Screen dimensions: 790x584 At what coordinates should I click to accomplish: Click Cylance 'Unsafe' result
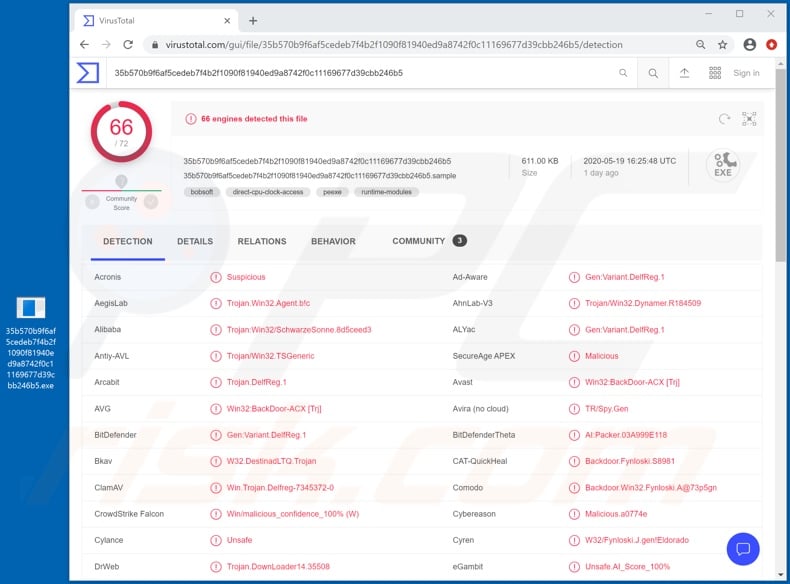coord(239,540)
